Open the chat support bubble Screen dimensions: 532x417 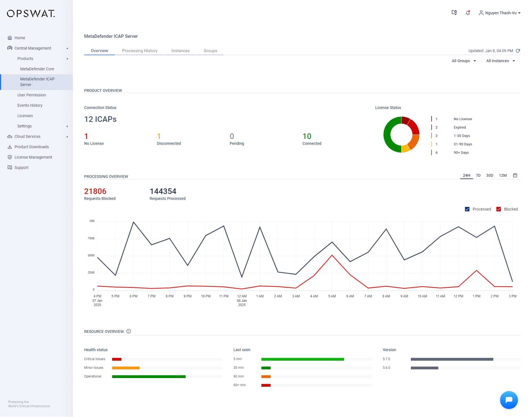click(x=509, y=400)
